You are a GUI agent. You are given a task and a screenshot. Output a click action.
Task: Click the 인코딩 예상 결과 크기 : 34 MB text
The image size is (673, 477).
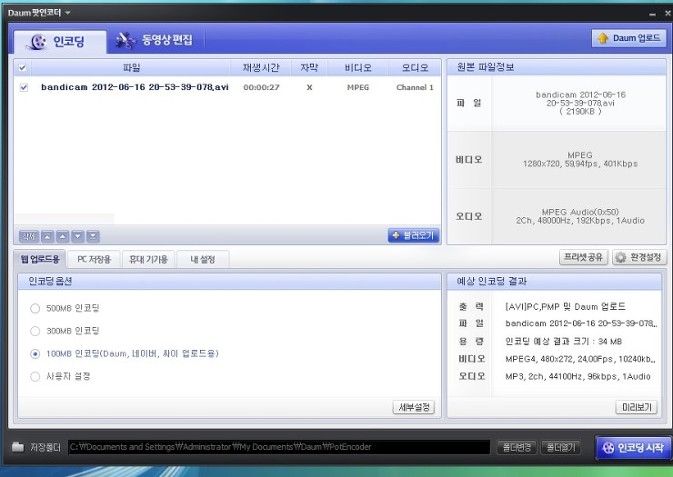564,341
